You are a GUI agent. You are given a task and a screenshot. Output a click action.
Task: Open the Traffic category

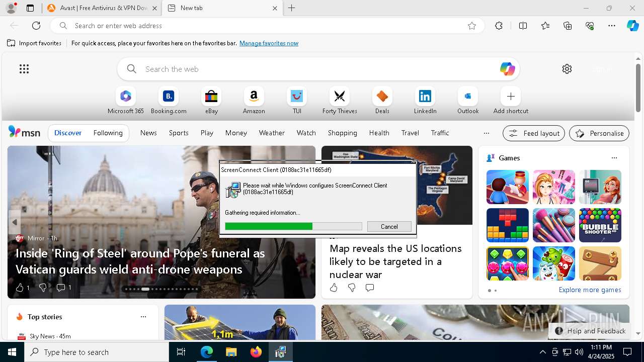440,133
